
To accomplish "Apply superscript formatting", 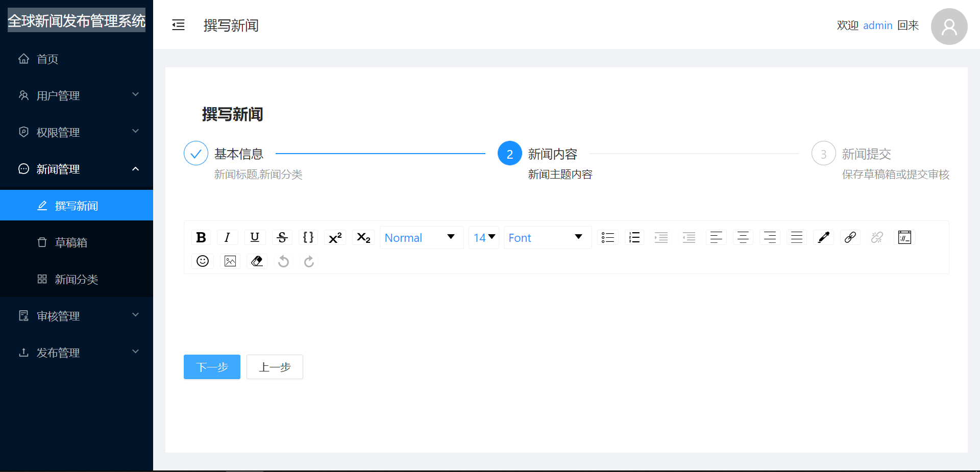I will (x=335, y=237).
